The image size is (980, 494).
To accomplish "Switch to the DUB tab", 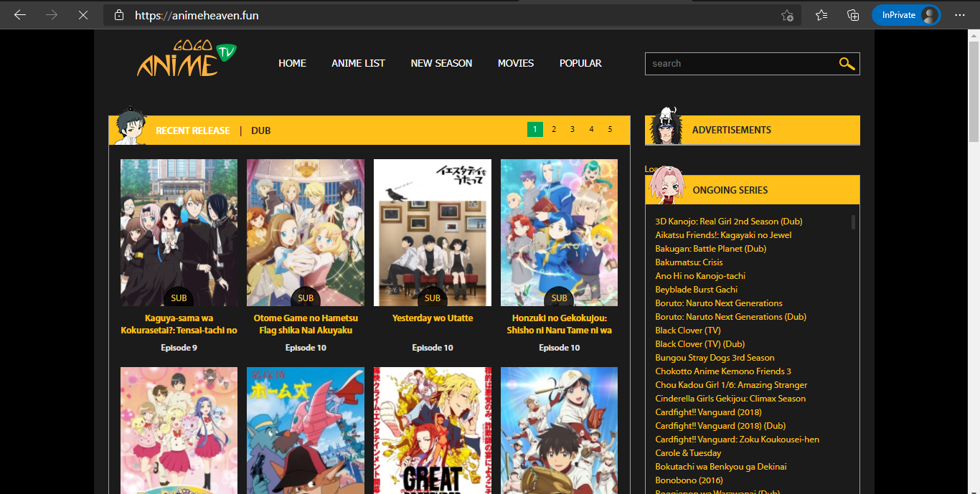I will (x=261, y=130).
